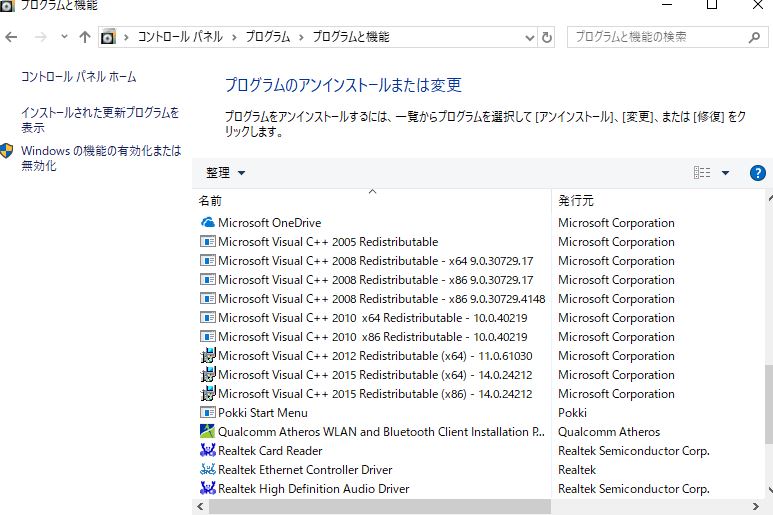Go up one level with up arrow

pyautogui.click(x=85, y=37)
